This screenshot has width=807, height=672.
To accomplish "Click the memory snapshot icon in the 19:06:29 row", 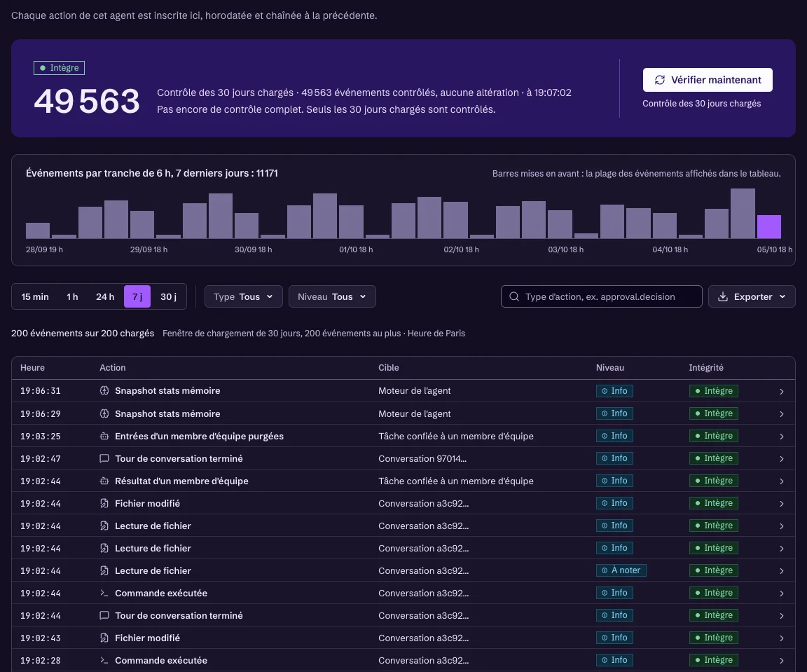I will (104, 413).
